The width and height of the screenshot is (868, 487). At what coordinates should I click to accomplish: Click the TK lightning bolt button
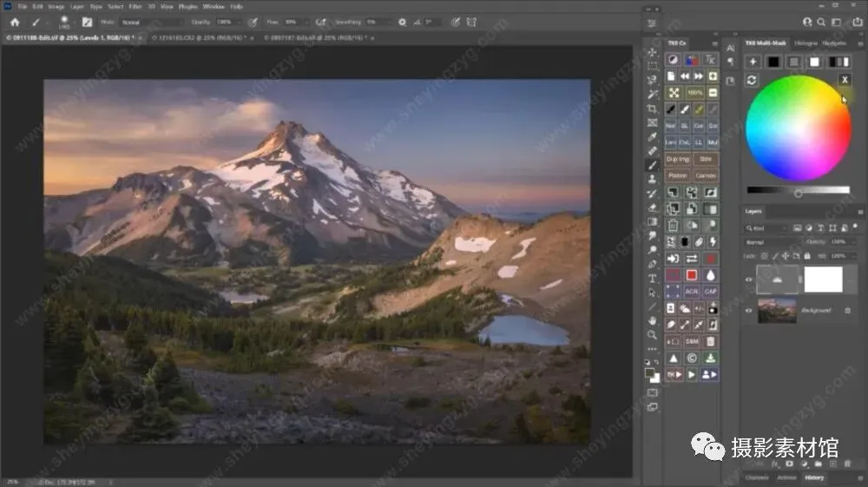click(713, 242)
